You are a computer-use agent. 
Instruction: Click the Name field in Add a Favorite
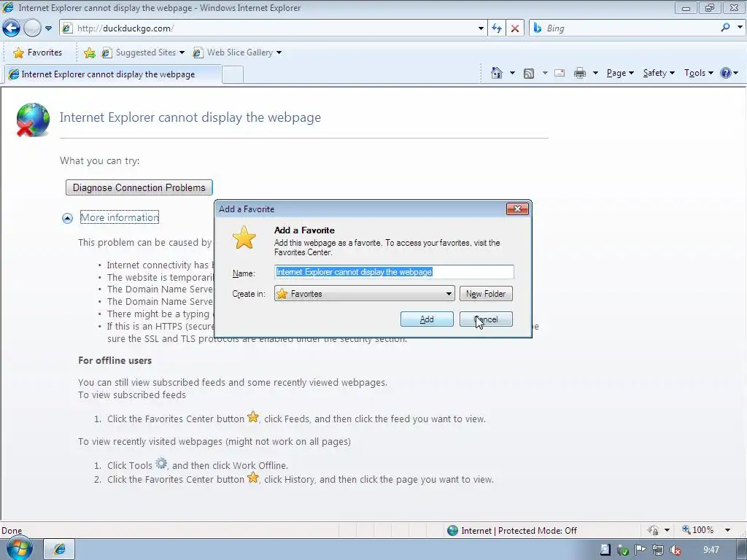(394, 272)
